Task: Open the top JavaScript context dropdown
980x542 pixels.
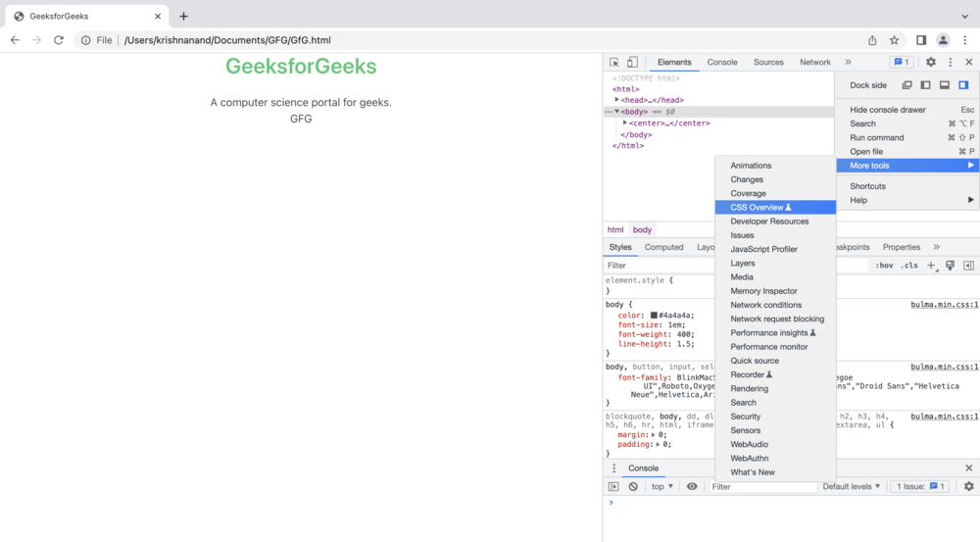Action: coord(661,486)
